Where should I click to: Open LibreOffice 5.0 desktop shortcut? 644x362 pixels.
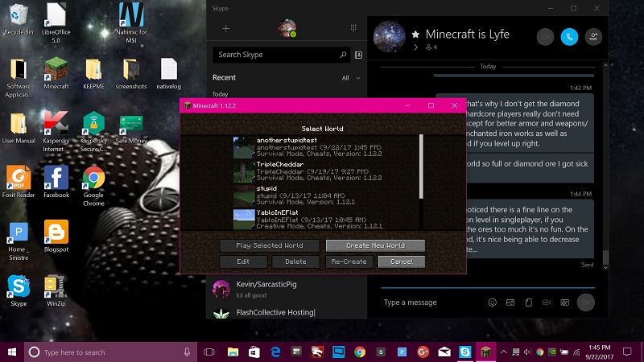point(56,23)
